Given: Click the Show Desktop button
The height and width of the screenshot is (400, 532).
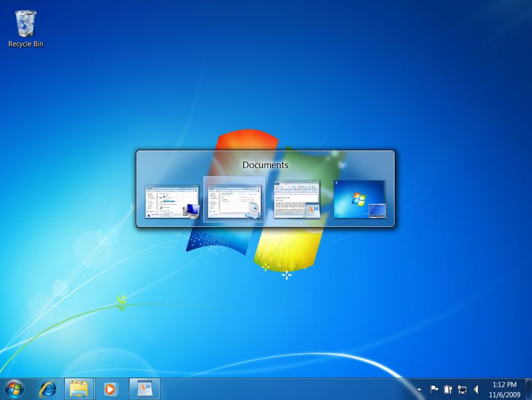Looking at the screenshot, I should pyautogui.click(x=529, y=389).
